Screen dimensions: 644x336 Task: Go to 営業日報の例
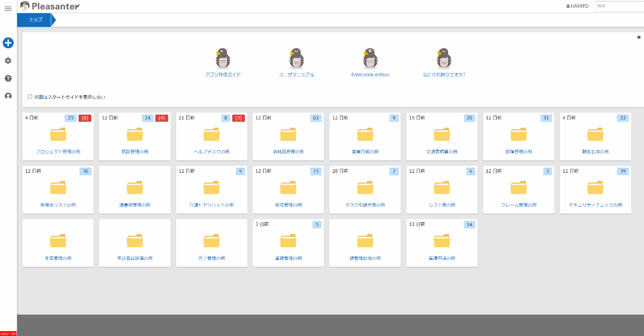(x=365, y=152)
